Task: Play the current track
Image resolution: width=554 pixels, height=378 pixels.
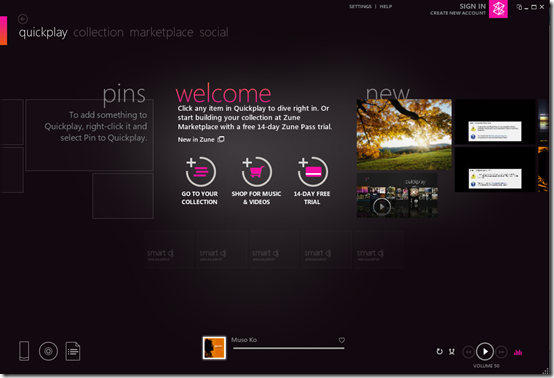Action: pyautogui.click(x=485, y=352)
